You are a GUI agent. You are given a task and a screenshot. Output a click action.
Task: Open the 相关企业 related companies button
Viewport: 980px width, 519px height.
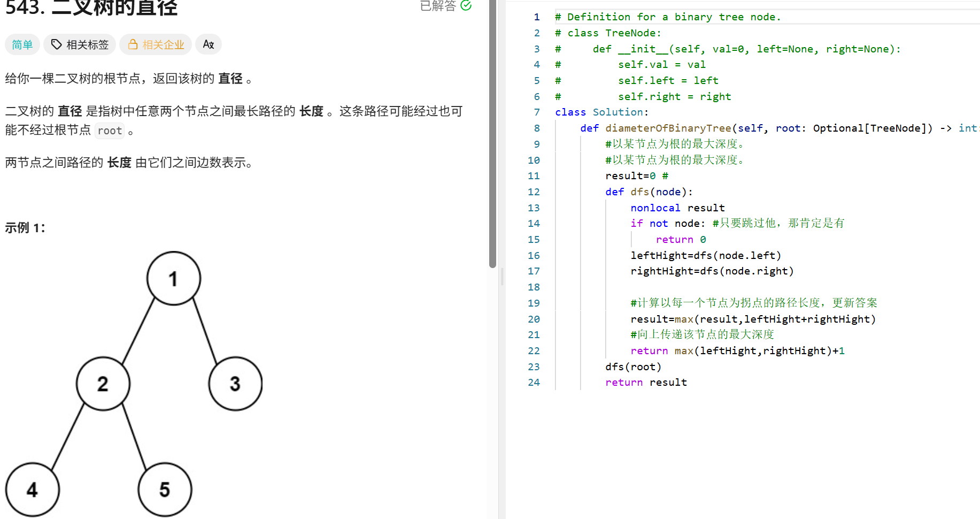pos(156,44)
